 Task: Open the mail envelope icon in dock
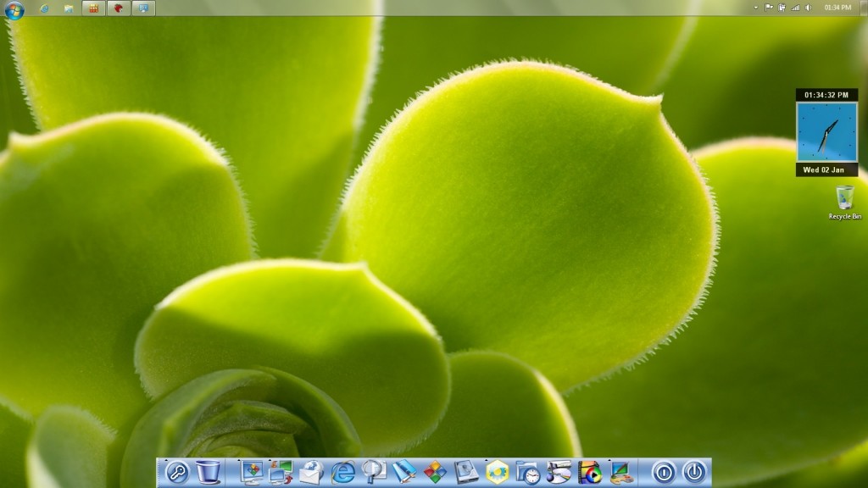pyautogui.click(x=310, y=472)
